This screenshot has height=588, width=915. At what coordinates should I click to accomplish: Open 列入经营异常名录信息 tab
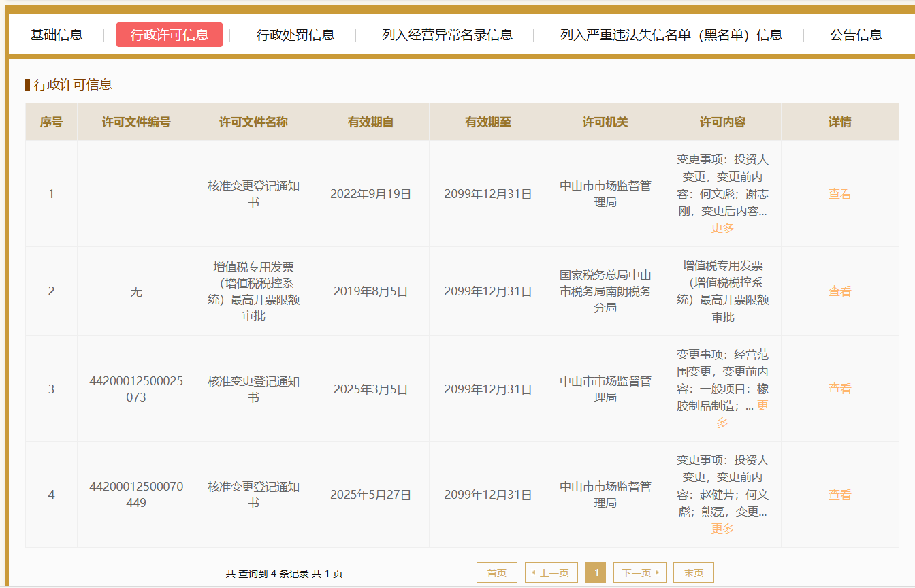coord(447,35)
